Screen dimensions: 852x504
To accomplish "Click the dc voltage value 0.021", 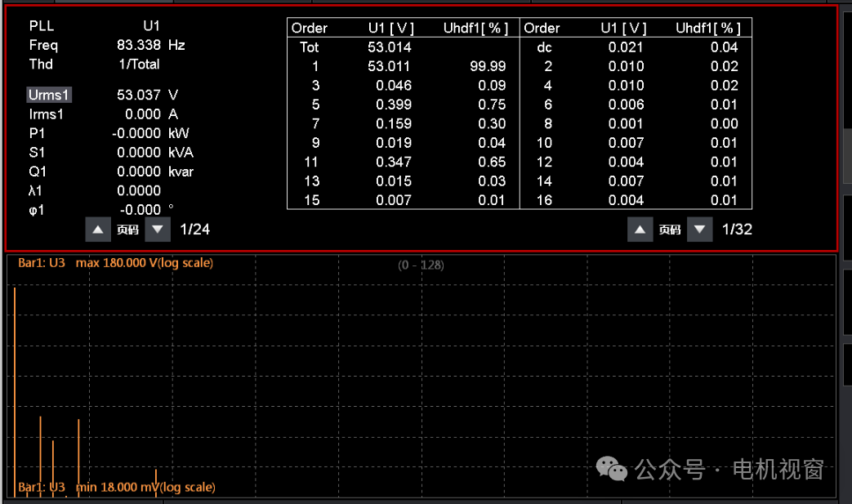I will [626, 47].
